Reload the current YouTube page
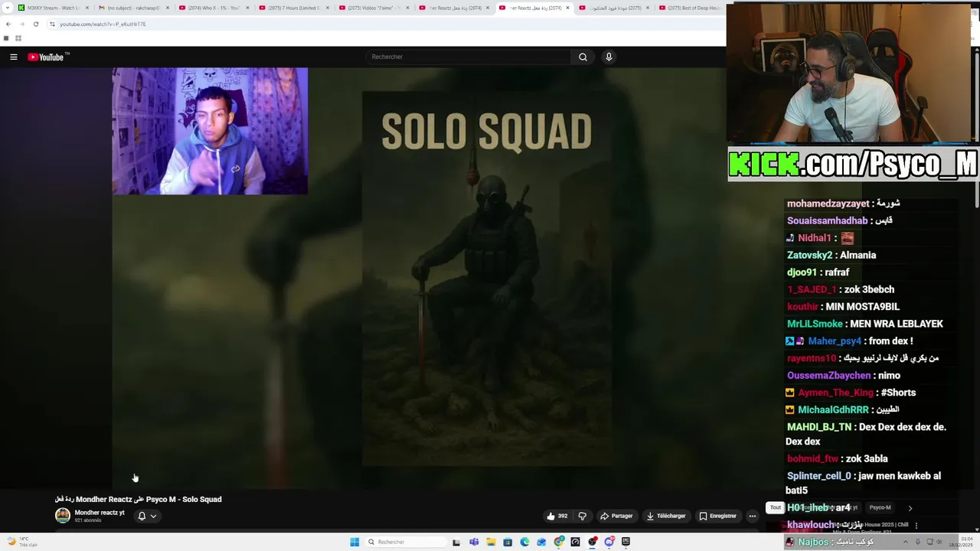 tap(36, 24)
